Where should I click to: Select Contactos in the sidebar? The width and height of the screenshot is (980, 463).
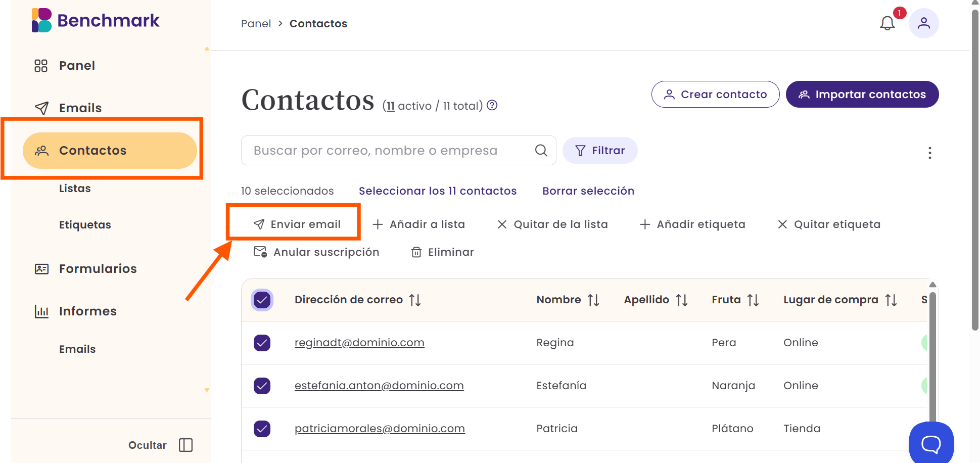110,151
